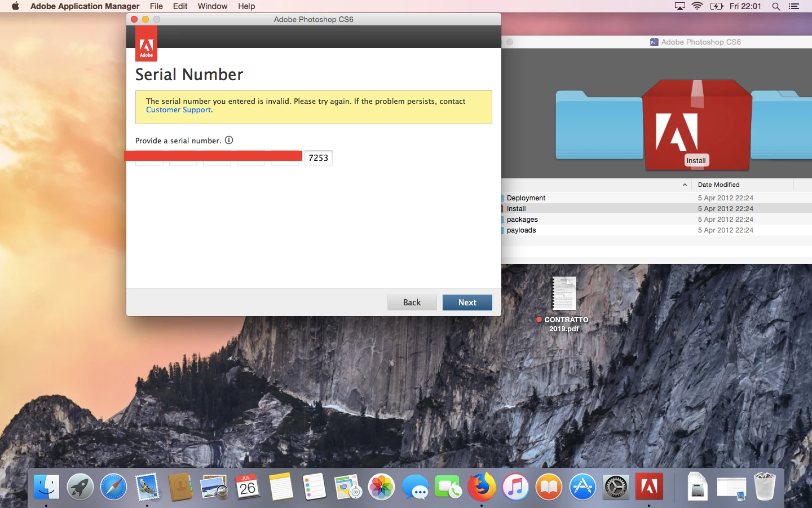Open System Preferences gear icon
Screen dimensions: 812x508
(x=616, y=487)
